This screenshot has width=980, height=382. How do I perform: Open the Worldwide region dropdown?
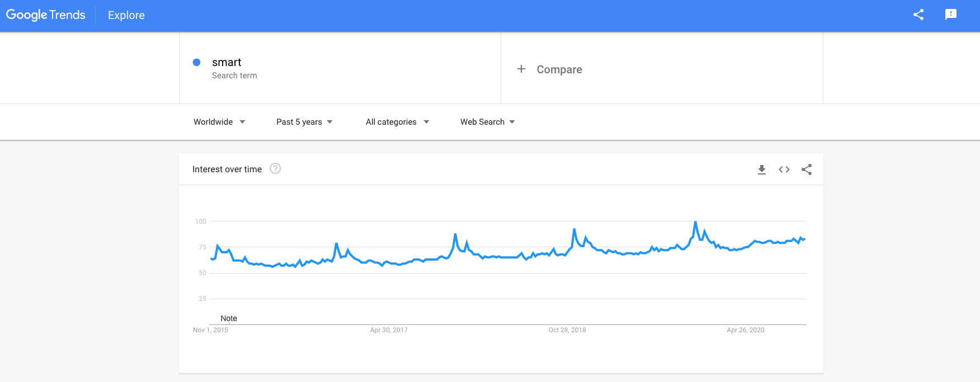pyautogui.click(x=219, y=121)
